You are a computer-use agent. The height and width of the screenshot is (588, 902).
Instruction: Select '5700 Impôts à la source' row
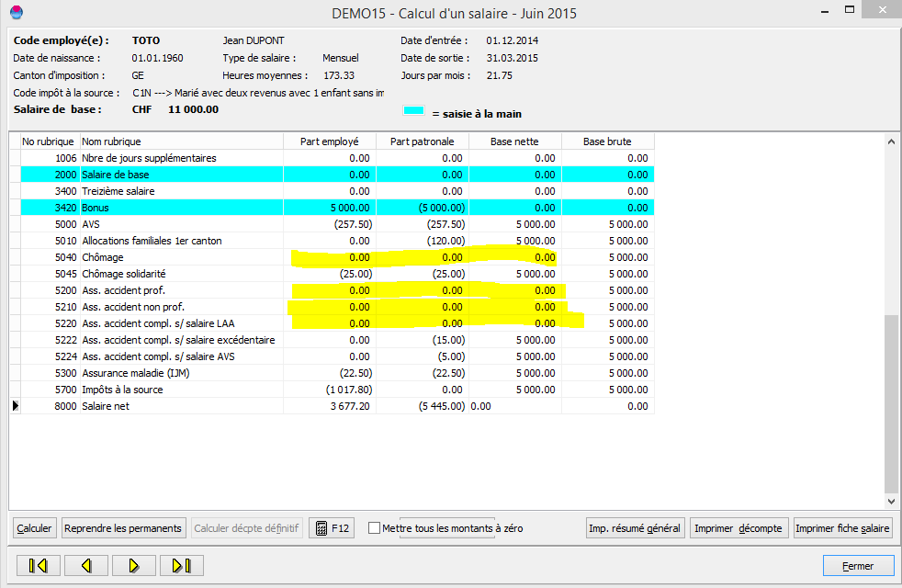(x=337, y=390)
